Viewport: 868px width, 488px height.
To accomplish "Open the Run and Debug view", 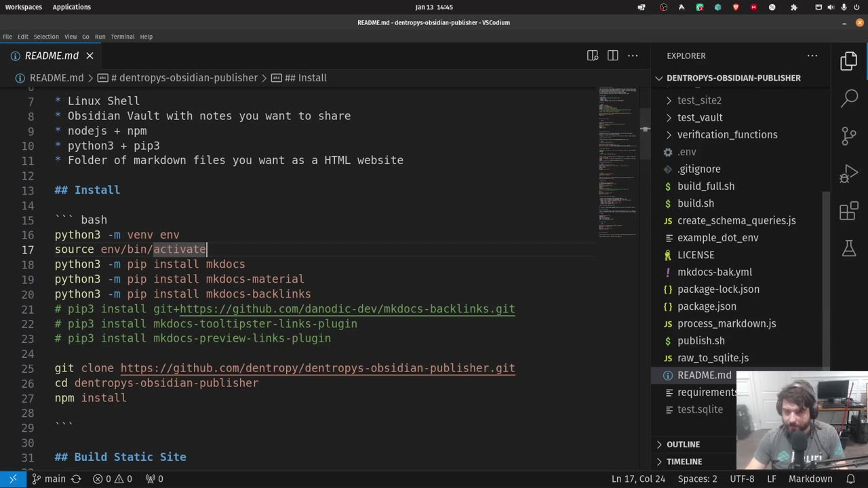I will pos(849,174).
